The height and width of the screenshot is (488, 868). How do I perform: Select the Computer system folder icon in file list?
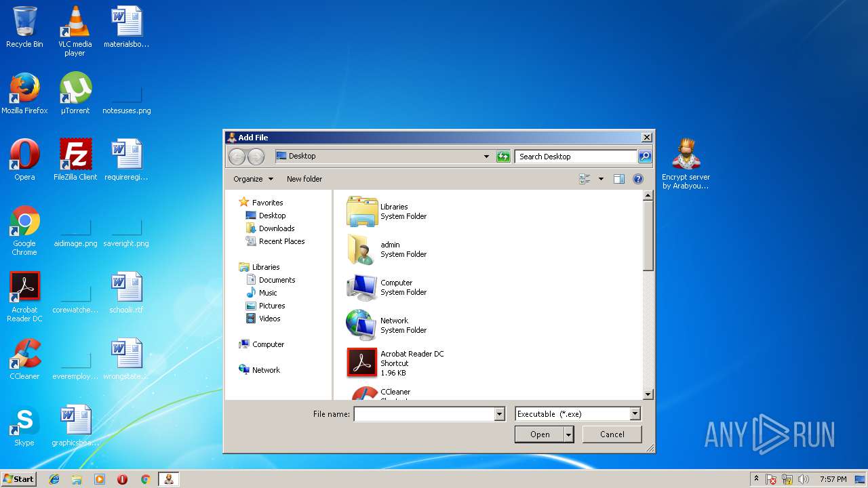point(361,287)
